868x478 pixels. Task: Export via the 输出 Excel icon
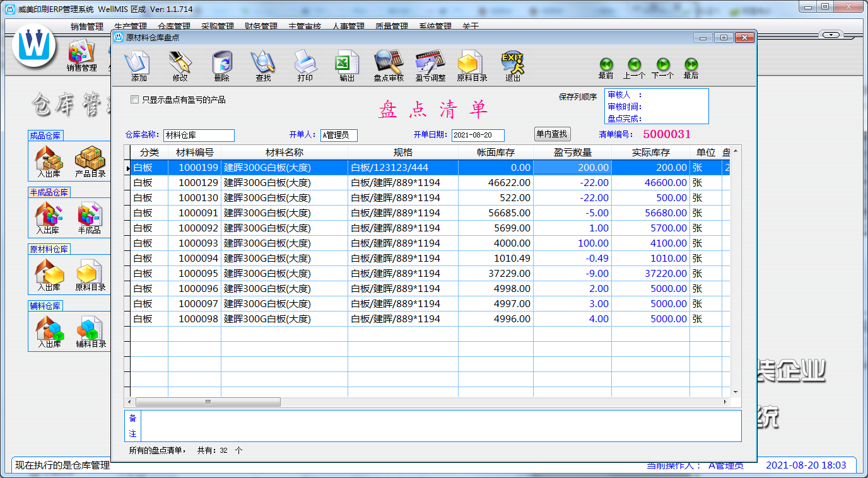click(346, 67)
